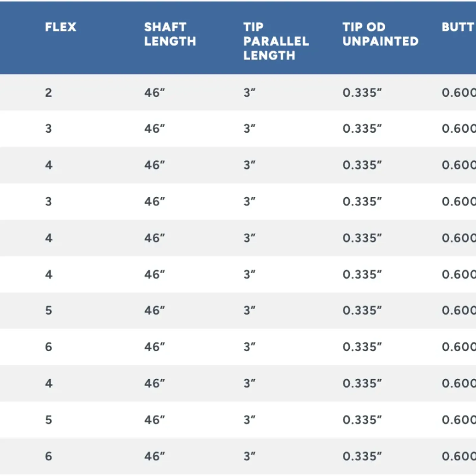Select flex value 5 in second-to-last row
This screenshot has width=476, height=476.
click(x=48, y=420)
